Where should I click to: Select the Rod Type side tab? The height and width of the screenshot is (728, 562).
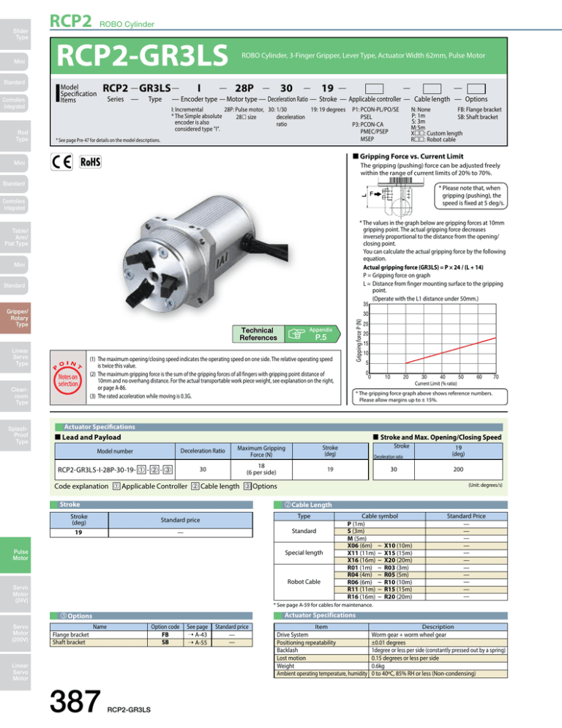pyautogui.click(x=15, y=135)
